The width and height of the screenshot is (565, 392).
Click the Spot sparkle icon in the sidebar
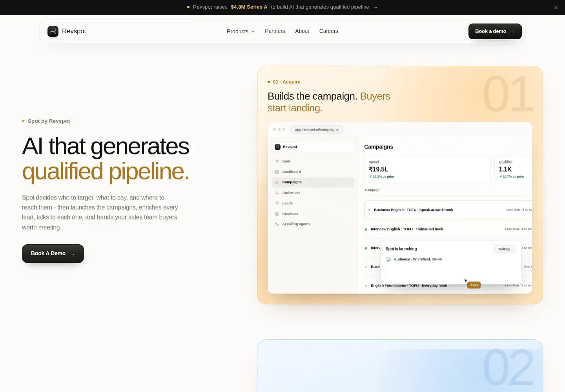[x=277, y=162]
